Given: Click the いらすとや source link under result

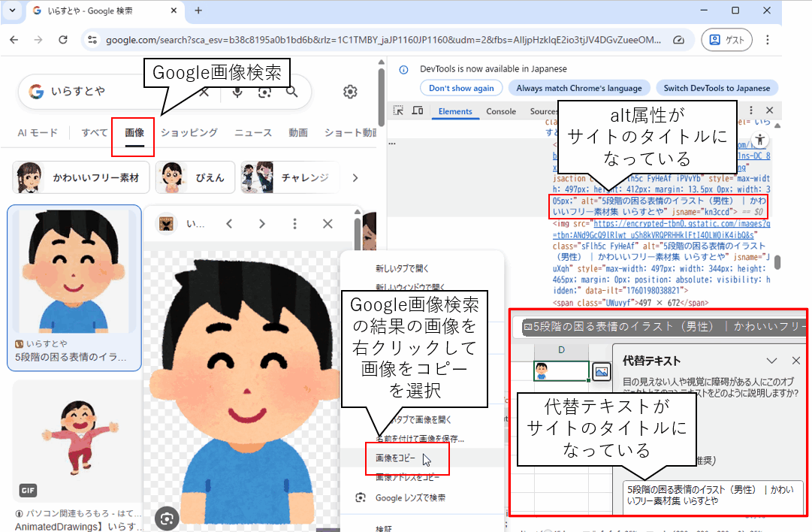Looking at the screenshot, I should click(x=41, y=343).
